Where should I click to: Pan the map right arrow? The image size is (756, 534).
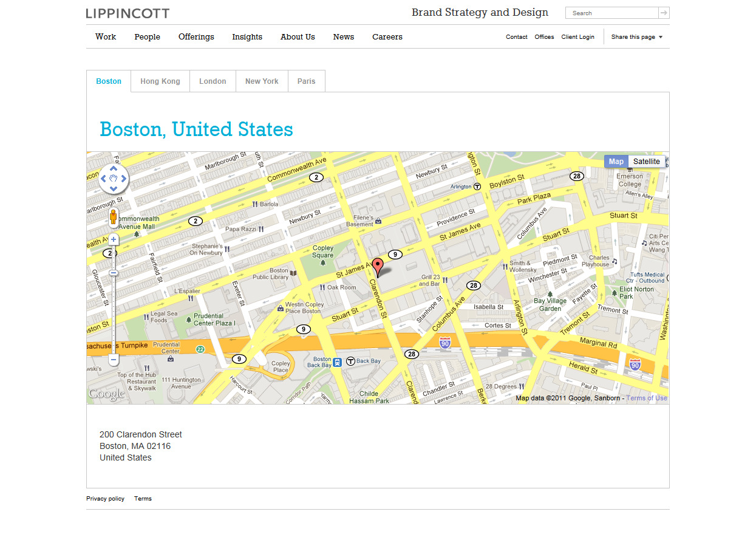124,179
